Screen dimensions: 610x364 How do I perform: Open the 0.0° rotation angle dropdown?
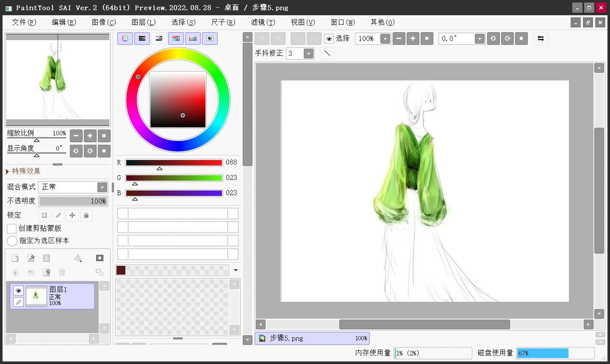pyautogui.click(x=479, y=39)
